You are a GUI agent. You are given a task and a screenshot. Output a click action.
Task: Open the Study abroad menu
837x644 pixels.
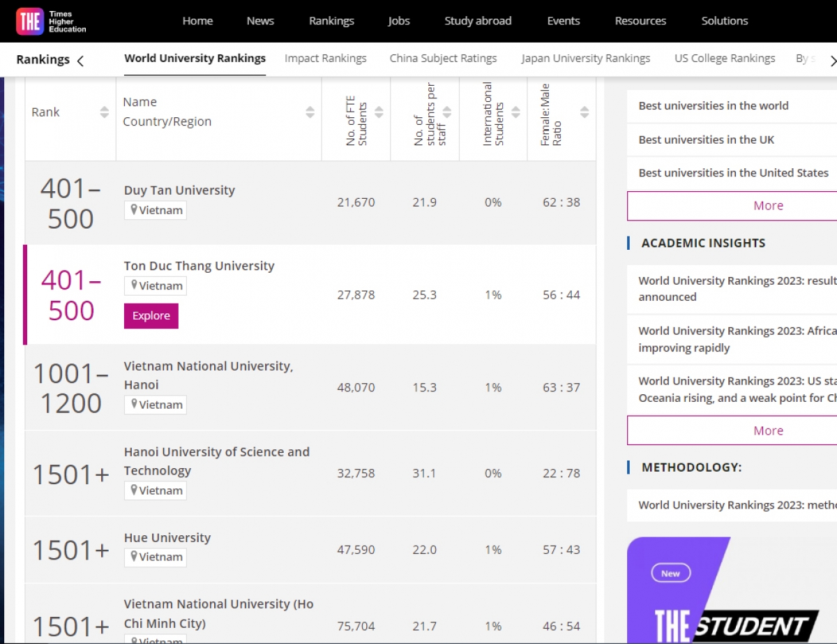click(x=478, y=21)
